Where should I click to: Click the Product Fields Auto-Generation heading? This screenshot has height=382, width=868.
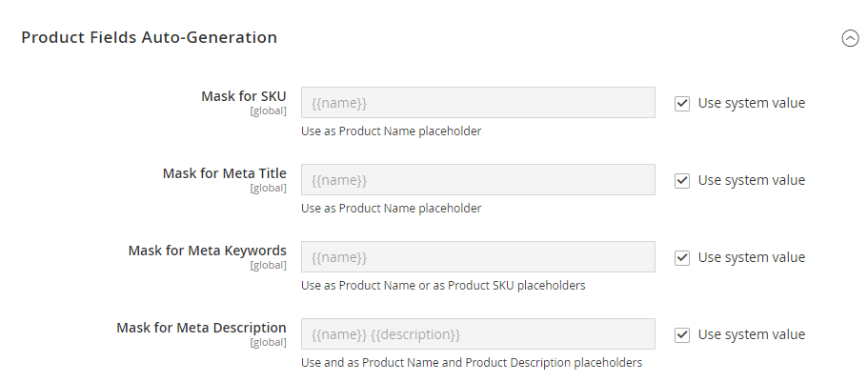149,37
